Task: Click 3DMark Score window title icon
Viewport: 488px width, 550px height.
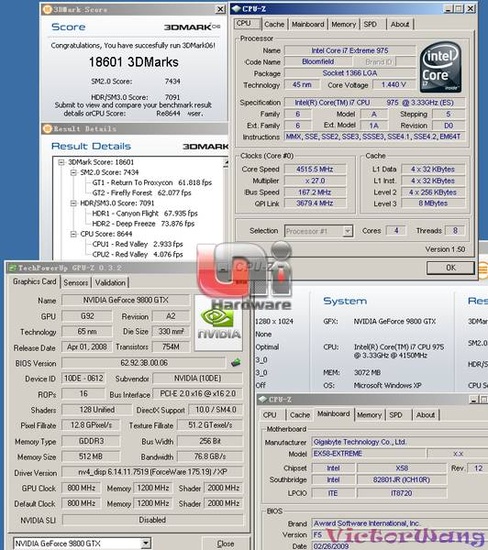Action: point(47,9)
